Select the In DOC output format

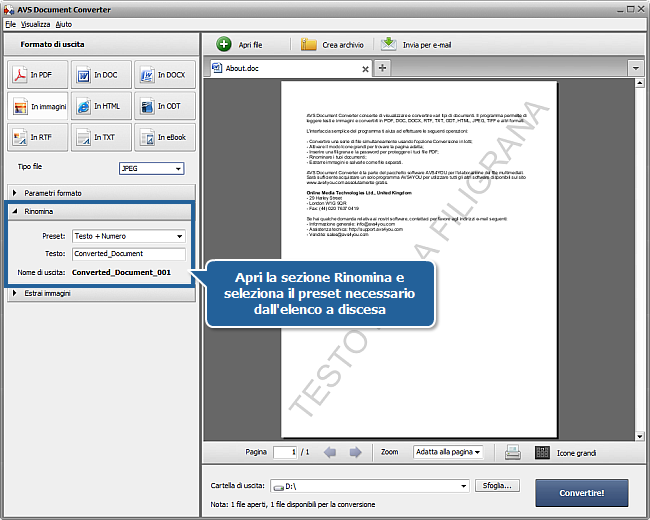pyautogui.click(x=100, y=75)
